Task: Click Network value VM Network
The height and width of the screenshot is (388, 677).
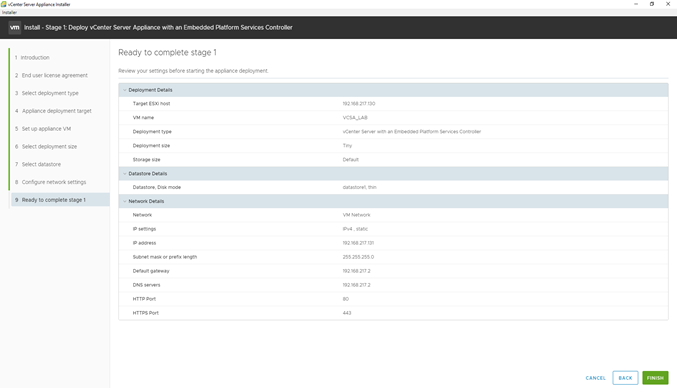Action: click(356, 215)
